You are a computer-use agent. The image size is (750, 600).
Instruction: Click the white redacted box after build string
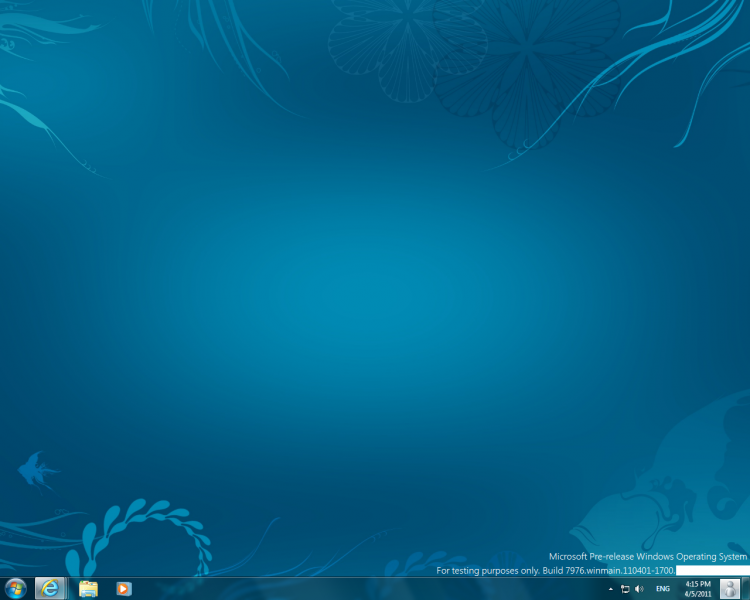pos(713,570)
